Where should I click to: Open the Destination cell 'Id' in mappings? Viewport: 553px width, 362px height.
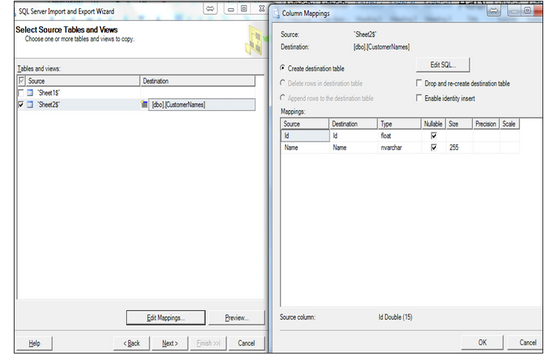point(353,135)
